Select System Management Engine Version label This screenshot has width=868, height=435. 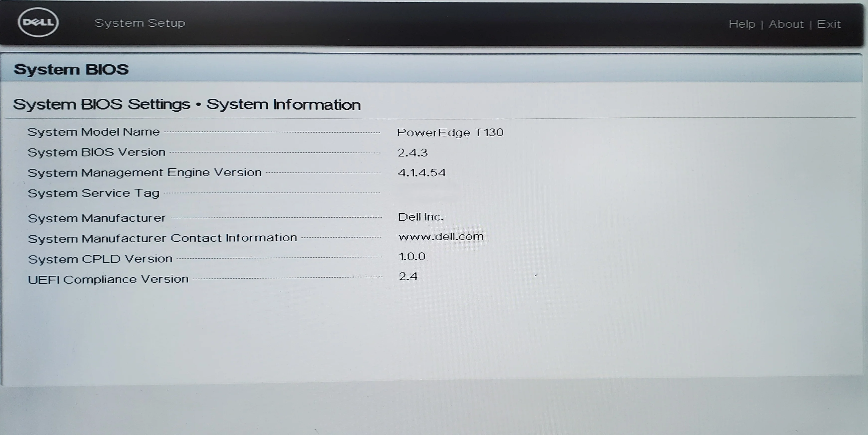(x=145, y=173)
